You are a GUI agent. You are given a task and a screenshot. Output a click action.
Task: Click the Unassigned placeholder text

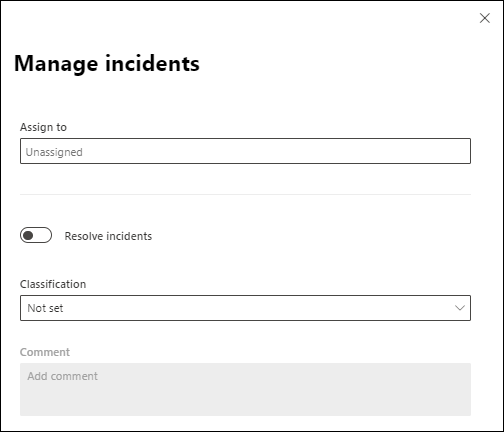click(x=54, y=152)
